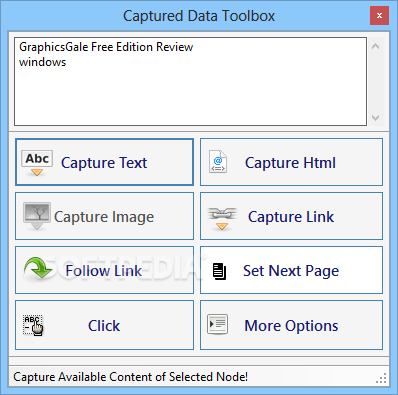Select the Capture Text button label
The height and width of the screenshot is (395, 398).
tap(104, 163)
